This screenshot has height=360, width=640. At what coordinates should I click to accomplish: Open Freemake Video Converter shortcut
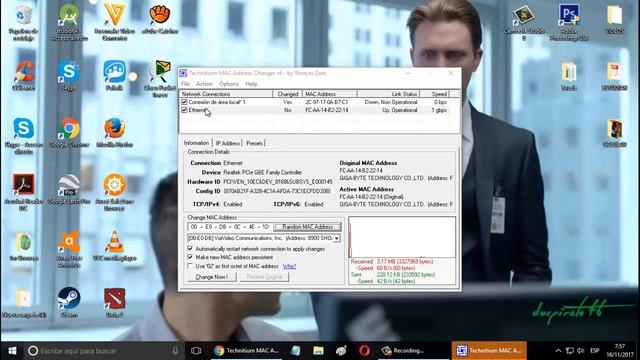click(115, 23)
